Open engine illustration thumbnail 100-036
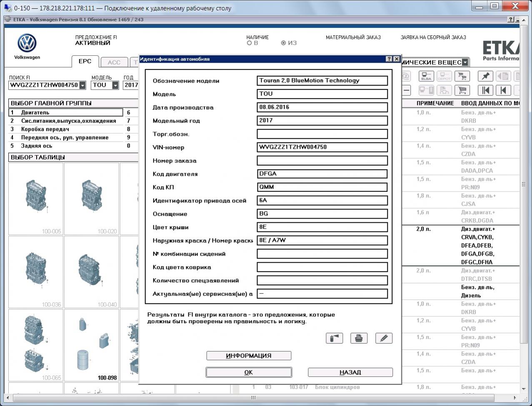This screenshot has width=532, height=406. (36, 272)
